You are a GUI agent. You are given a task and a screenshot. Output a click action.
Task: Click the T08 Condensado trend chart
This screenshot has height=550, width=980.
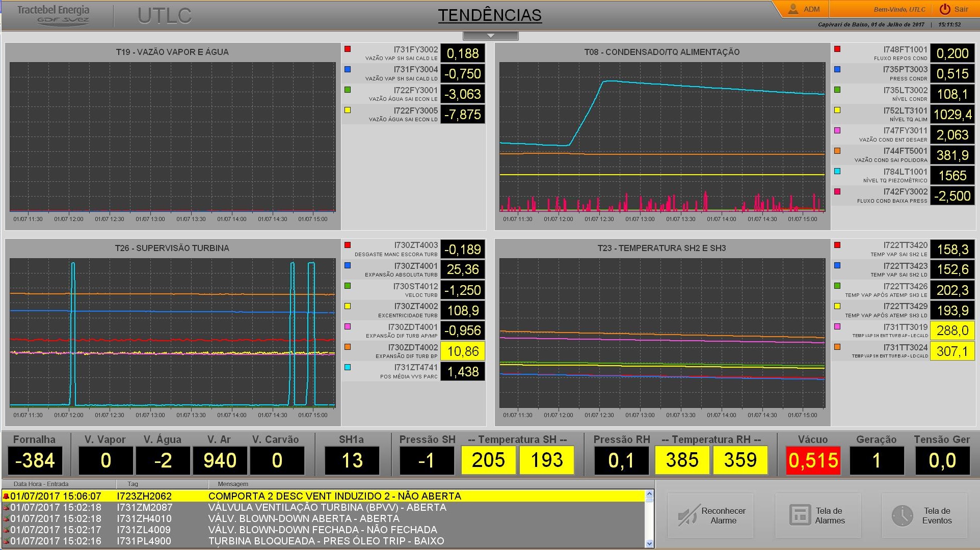pyautogui.click(x=662, y=137)
